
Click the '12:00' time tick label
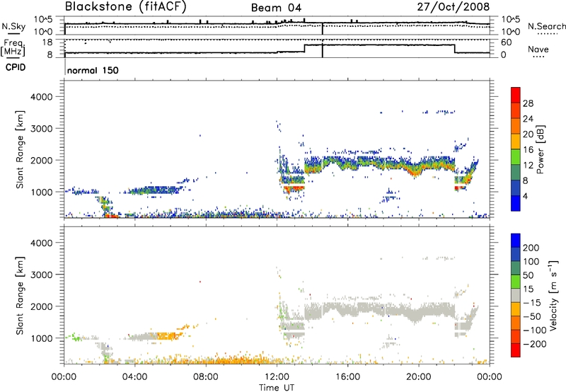pos(277,377)
